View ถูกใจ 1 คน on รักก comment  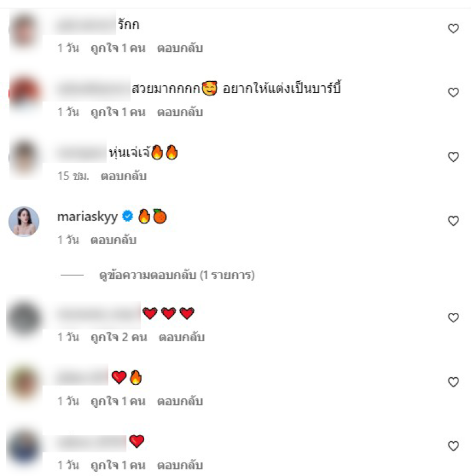118,48
